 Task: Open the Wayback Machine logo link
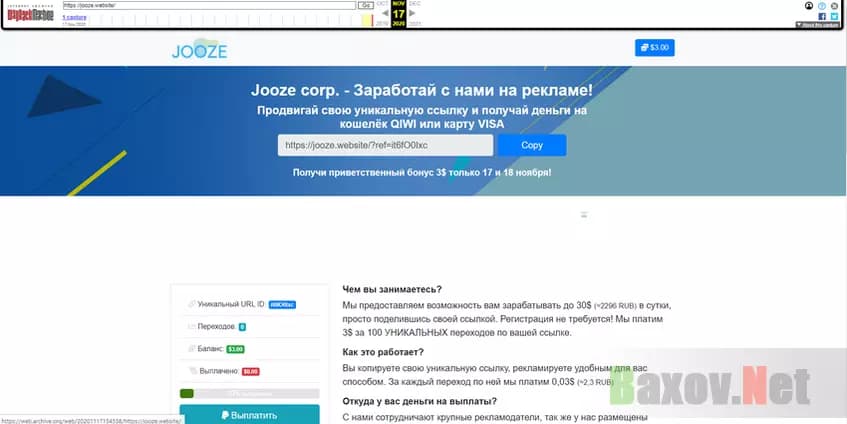click(30, 14)
